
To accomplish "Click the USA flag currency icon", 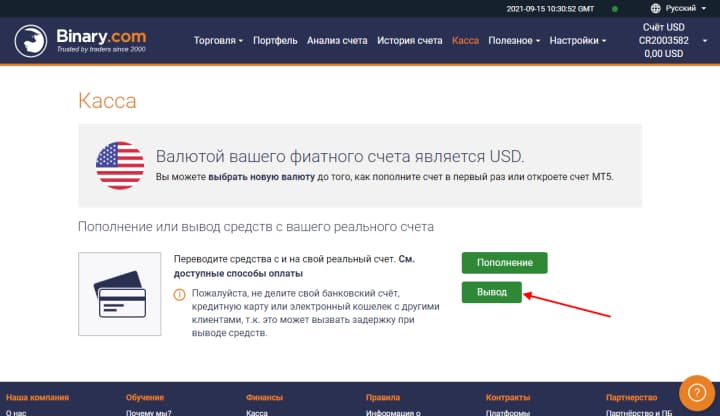I will (x=120, y=165).
